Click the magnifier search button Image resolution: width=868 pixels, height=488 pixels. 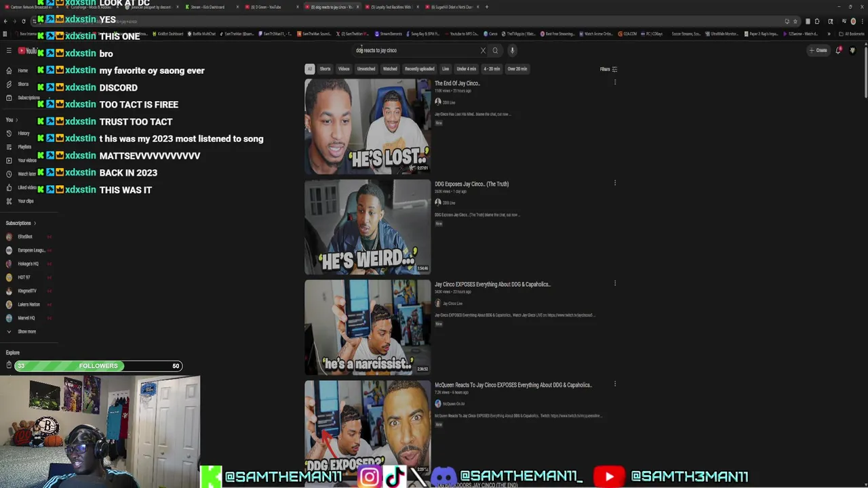coord(495,51)
